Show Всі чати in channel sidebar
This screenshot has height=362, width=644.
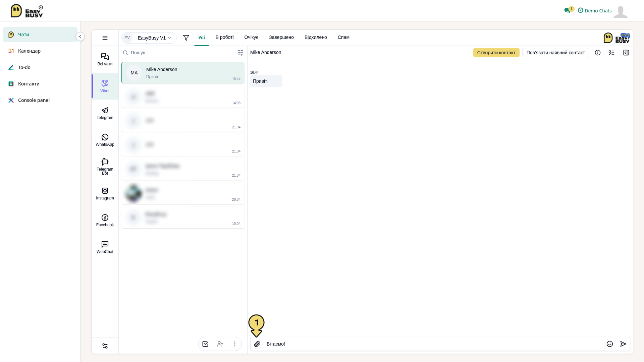pos(105,59)
